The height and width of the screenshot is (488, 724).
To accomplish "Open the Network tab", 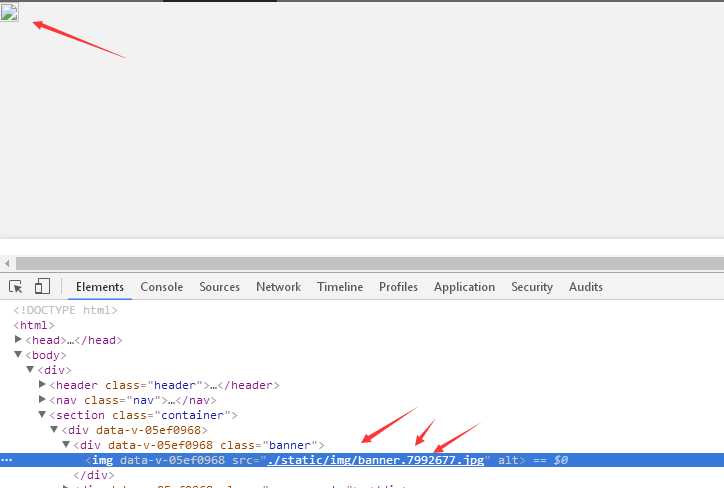I will 278,287.
